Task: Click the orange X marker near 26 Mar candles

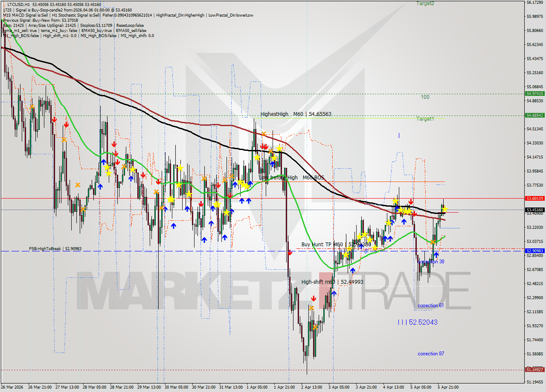Action: 32,106
